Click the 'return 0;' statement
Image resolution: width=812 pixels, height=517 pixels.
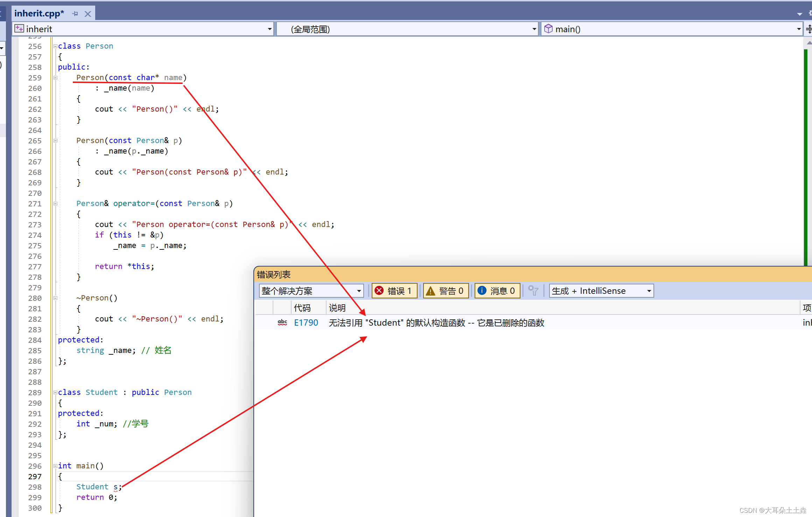click(x=97, y=497)
